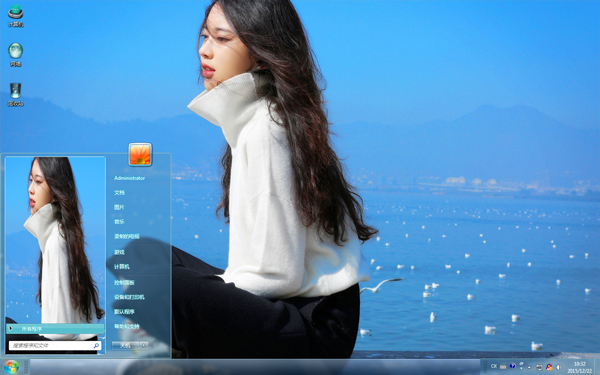Open the clock showing 10:32

580,367
